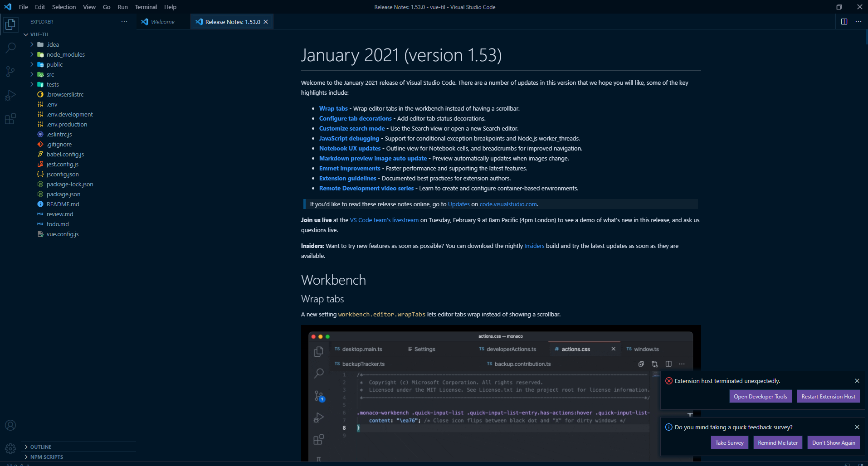Follow the Configure tab decorations link
868x466 pixels.
tap(356, 118)
